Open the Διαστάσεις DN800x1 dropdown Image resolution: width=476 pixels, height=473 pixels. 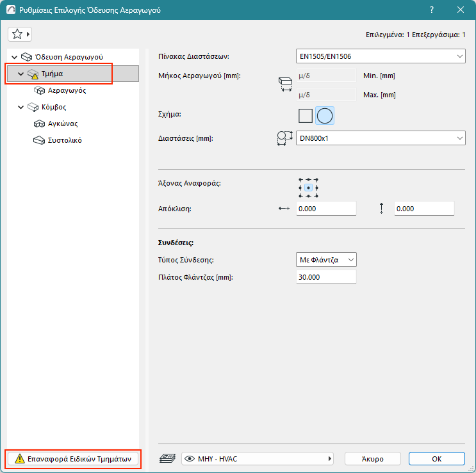[381, 138]
